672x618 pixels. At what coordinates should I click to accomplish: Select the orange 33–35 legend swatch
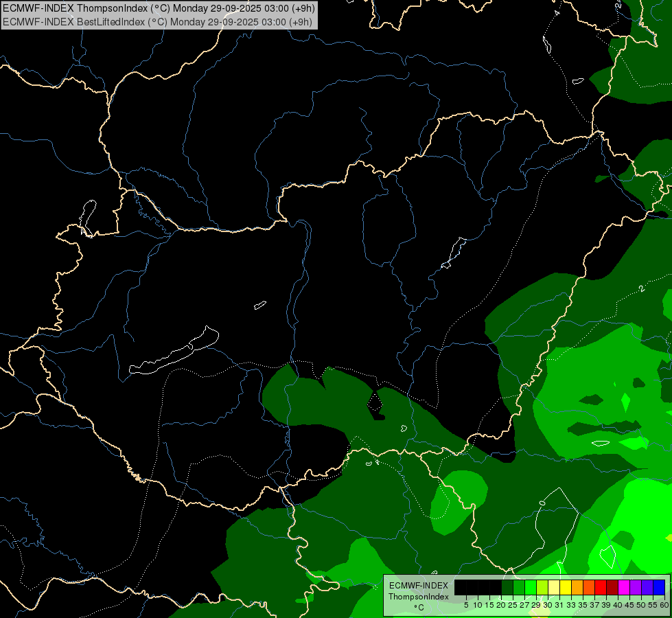(x=577, y=587)
